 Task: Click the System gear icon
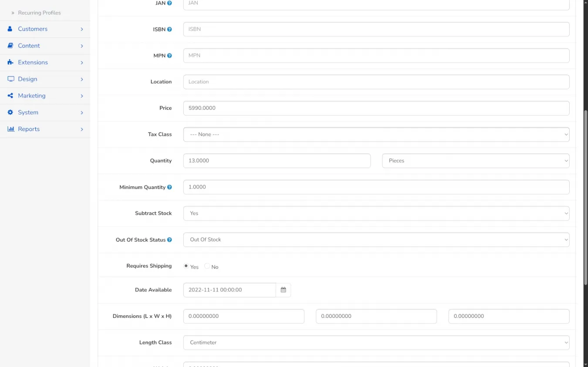[x=10, y=112]
